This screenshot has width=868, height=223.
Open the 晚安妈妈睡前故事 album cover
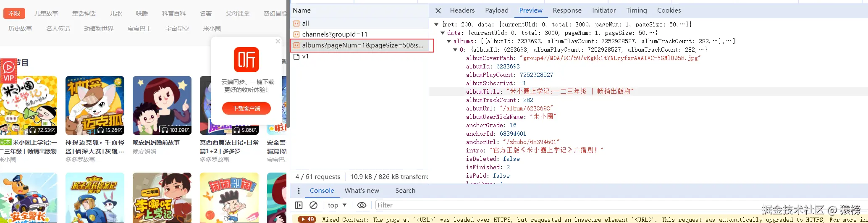(x=162, y=105)
